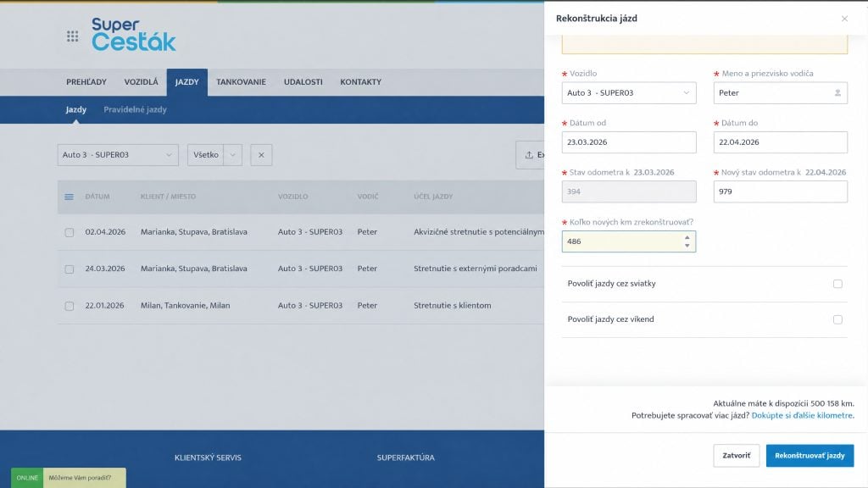Close the Rekonštrukcia jázd panel
This screenshot has height=488, width=868.
point(844,19)
